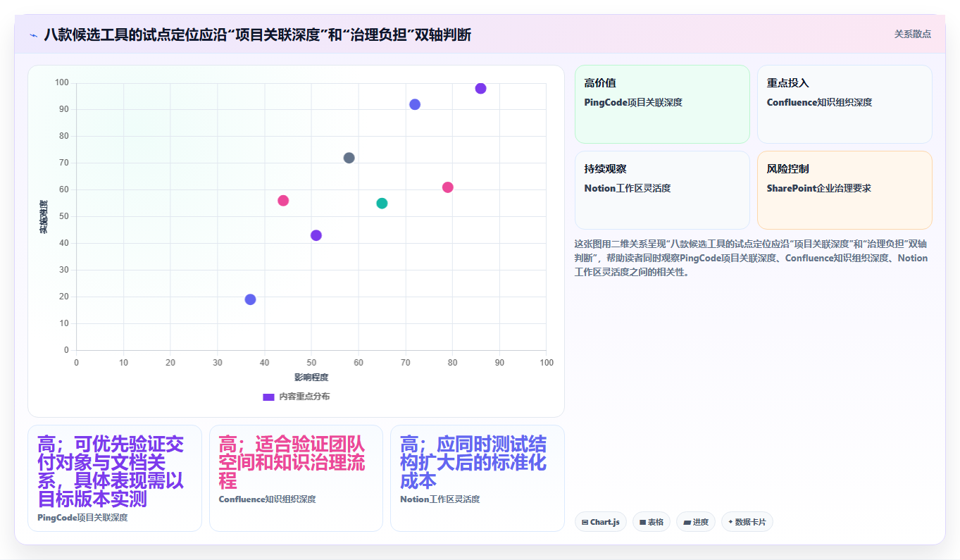Open the 高价值 PingCode card
The width and height of the screenshot is (960, 560).
[x=662, y=104]
